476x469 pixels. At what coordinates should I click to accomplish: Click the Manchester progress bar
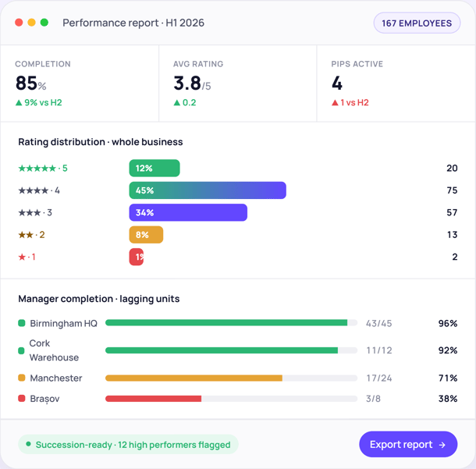tap(231, 378)
